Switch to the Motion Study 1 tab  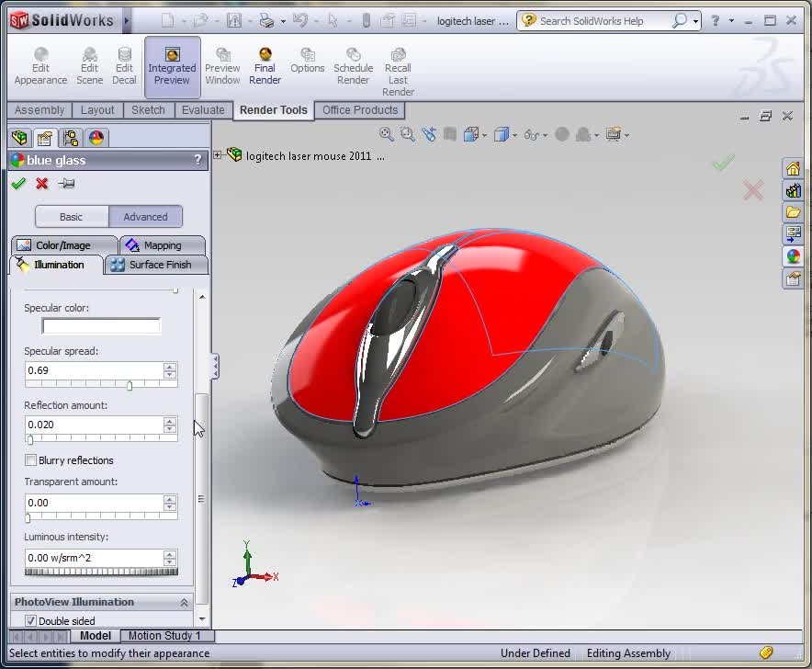click(164, 636)
